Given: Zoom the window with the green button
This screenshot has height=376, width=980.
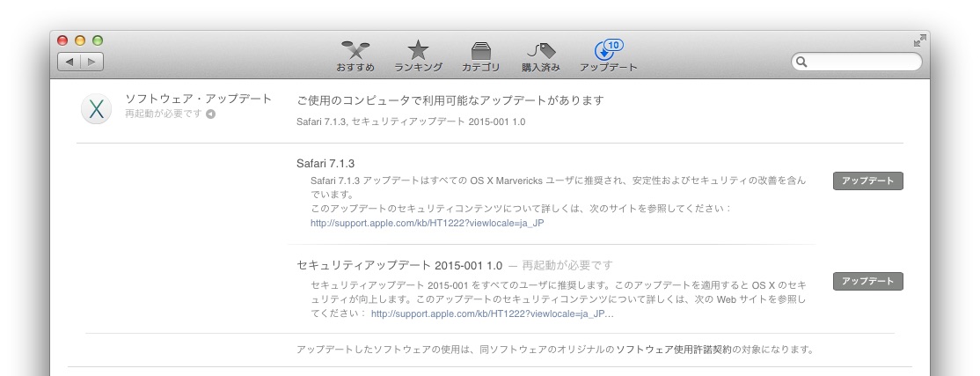Looking at the screenshot, I should [98, 41].
